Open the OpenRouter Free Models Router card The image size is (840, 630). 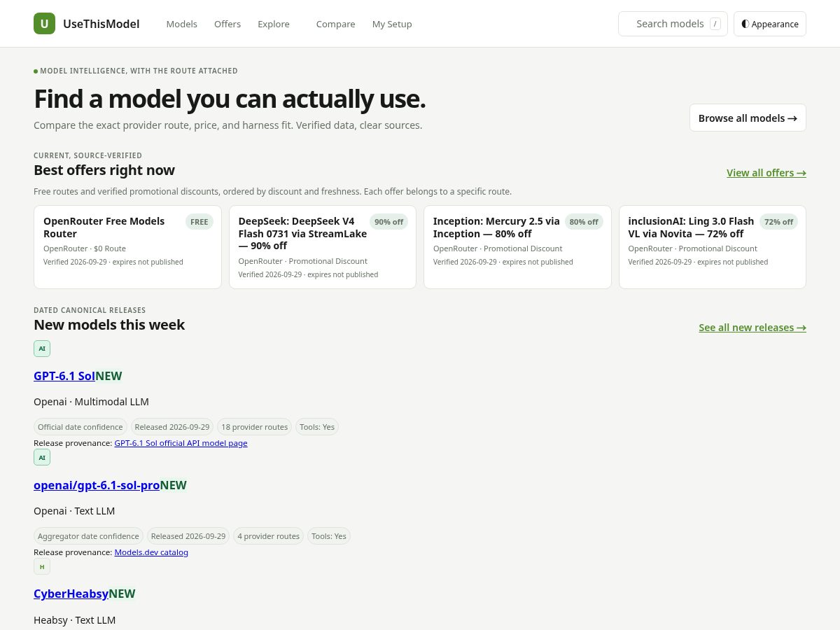tap(127, 247)
